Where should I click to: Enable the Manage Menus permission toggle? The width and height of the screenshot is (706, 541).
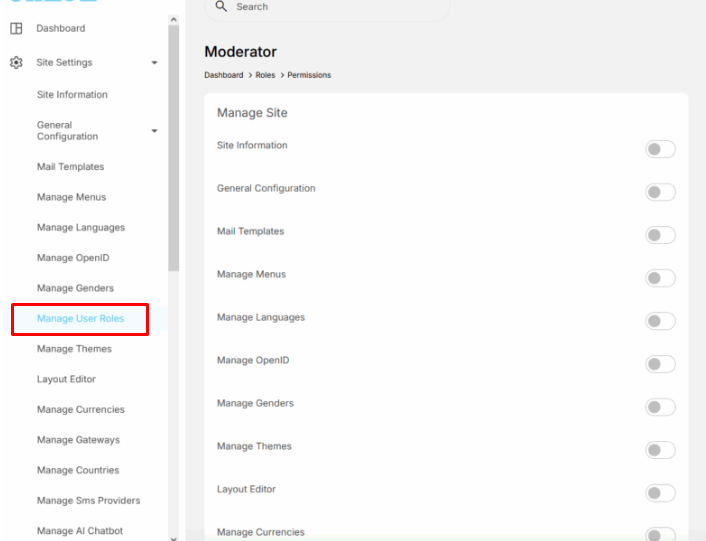click(x=660, y=278)
